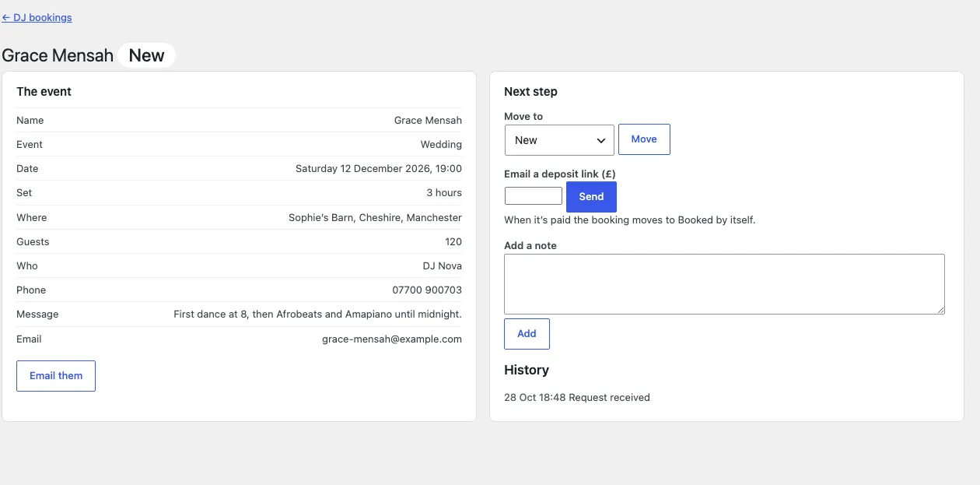Viewport: 980px width, 485px height.
Task: Send the deposit link email
Action: pyautogui.click(x=591, y=197)
